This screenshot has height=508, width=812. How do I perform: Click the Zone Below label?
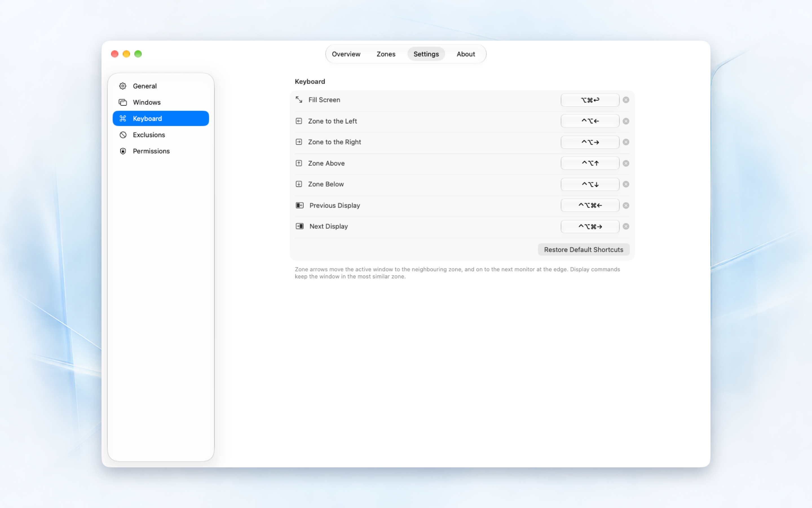click(x=326, y=184)
